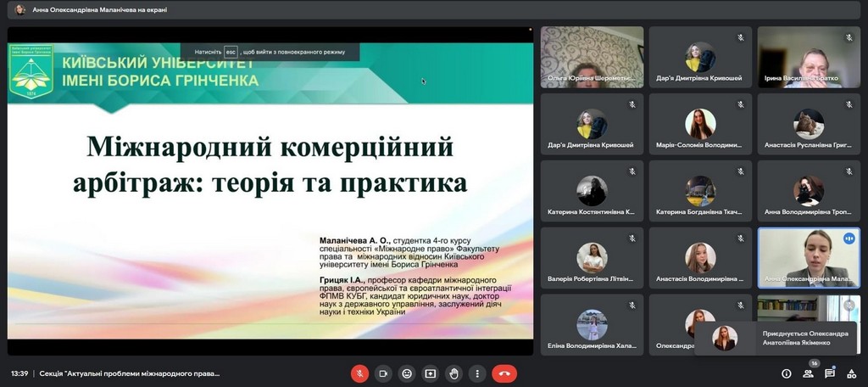Select Ірина Василівна Братко's video tile

(x=808, y=57)
